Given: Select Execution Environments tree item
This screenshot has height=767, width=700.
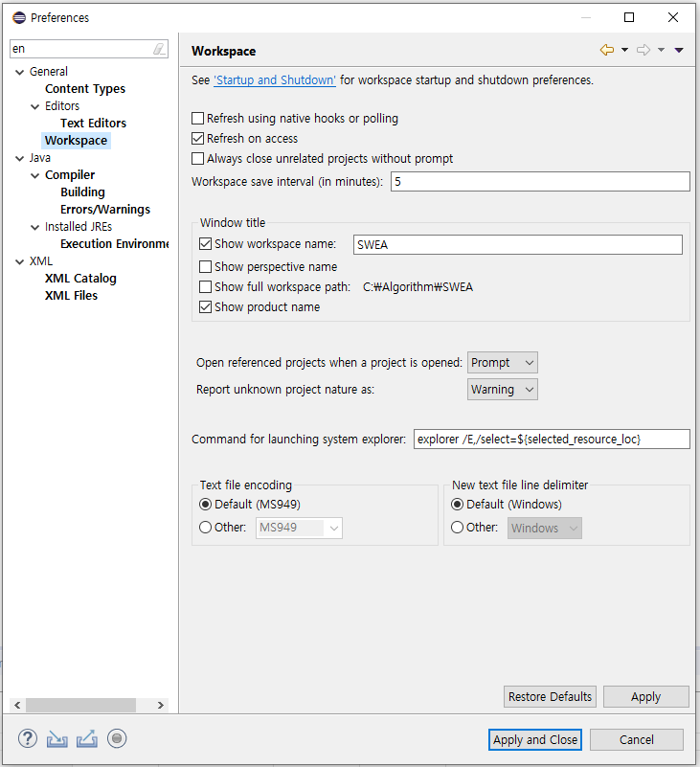Looking at the screenshot, I should pyautogui.click(x=115, y=243).
